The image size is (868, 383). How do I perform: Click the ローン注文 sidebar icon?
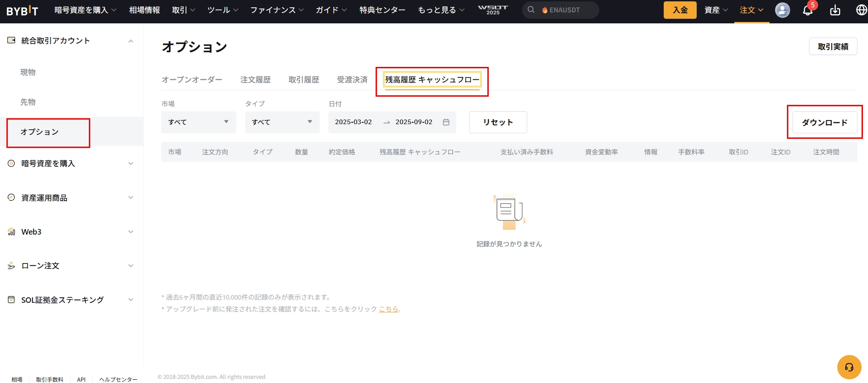pos(11,266)
